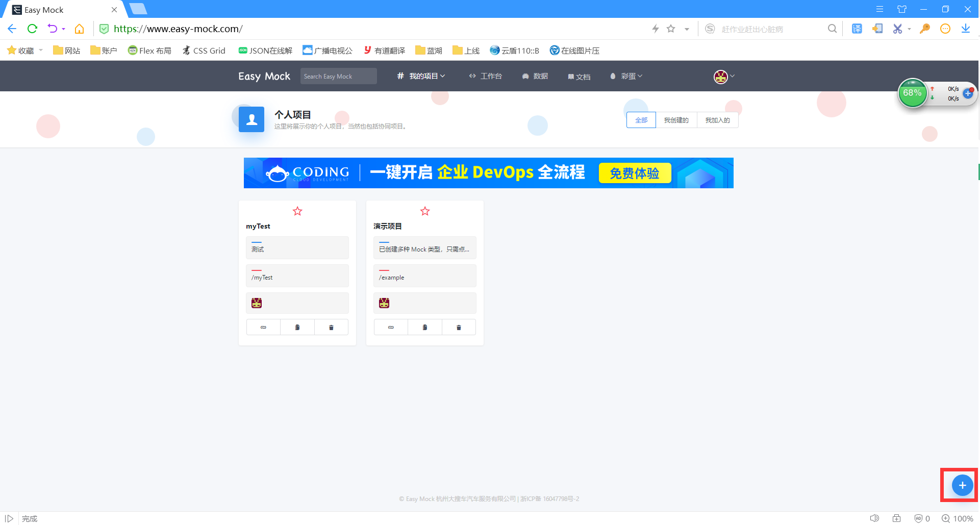Star the myTest project as favorite
Screen dimensions: 980x525
pyautogui.click(x=297, y=211)
